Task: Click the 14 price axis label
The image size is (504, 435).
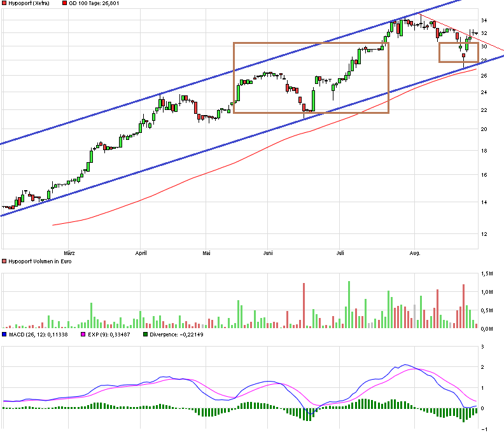Action: pyautogui.click(x=484, y=202)
